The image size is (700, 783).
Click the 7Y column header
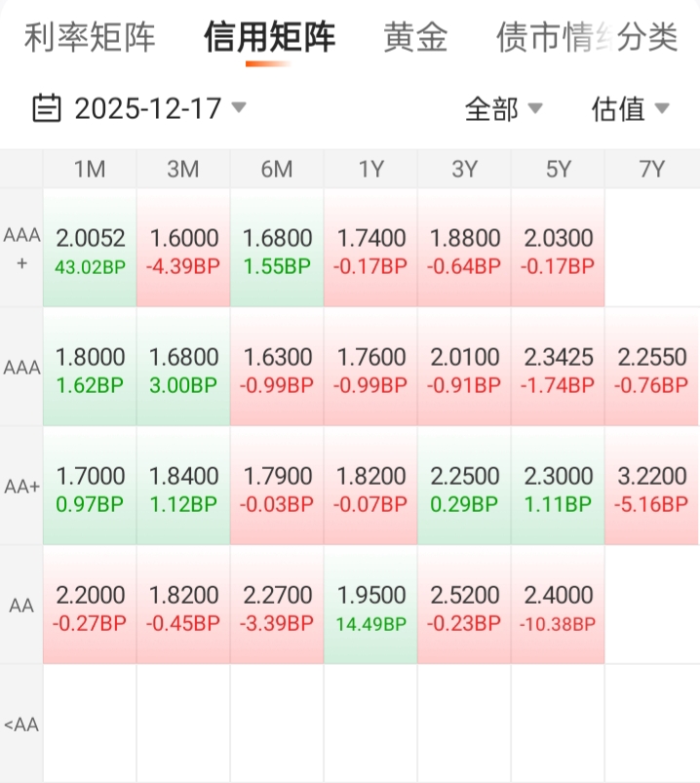[651, 169]
